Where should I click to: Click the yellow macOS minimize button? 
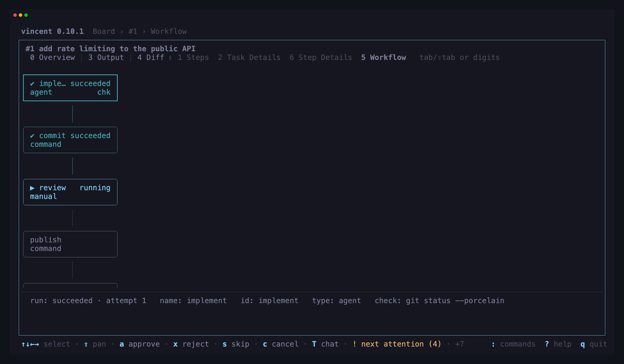(x=21, y=15)
